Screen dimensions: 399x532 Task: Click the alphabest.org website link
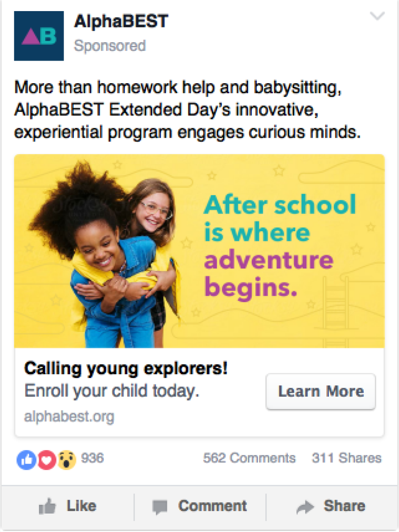click(69, 416)
